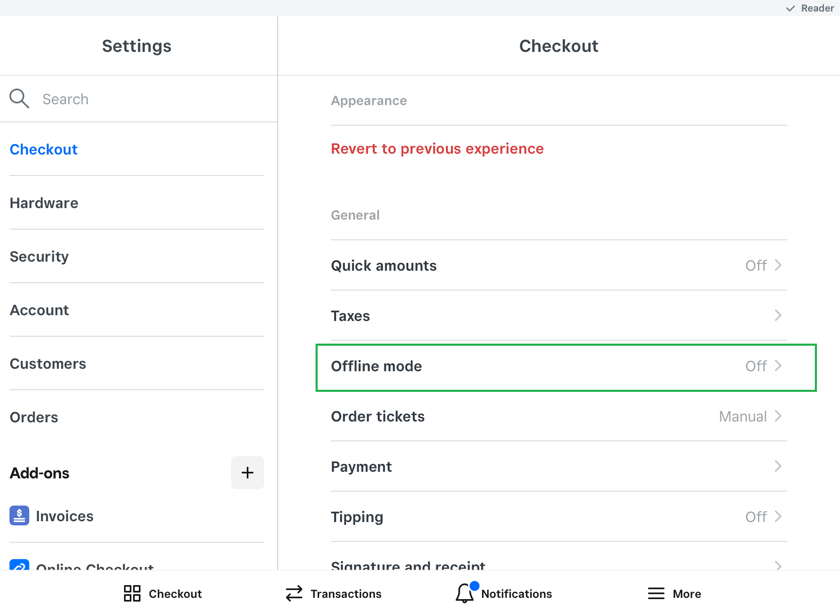Select Hardware in settings sidebar
840x616 pixels.
click(44, 203)
